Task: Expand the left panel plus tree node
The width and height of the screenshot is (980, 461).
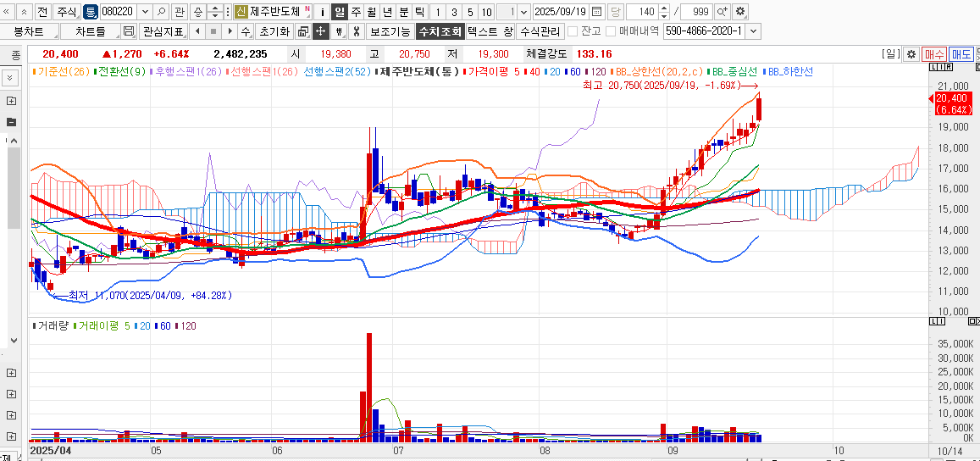Action: (12, 101)
